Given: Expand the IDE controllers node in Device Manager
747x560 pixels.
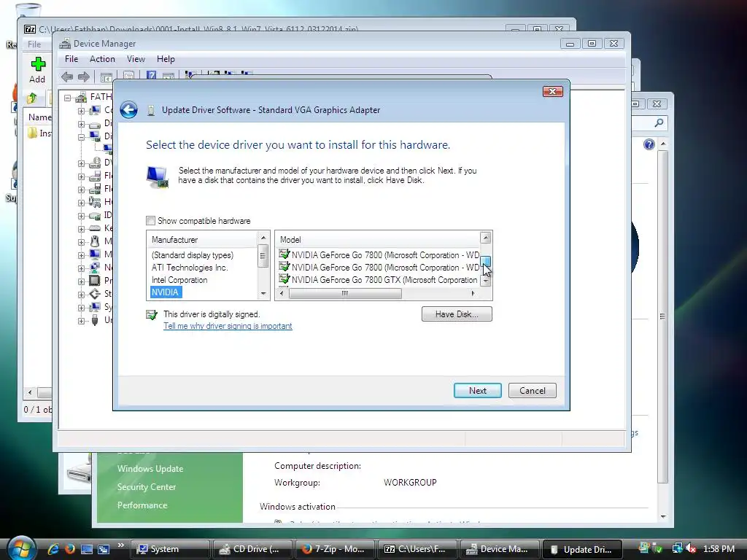Looking at the screenshot, I should [82, 216].
